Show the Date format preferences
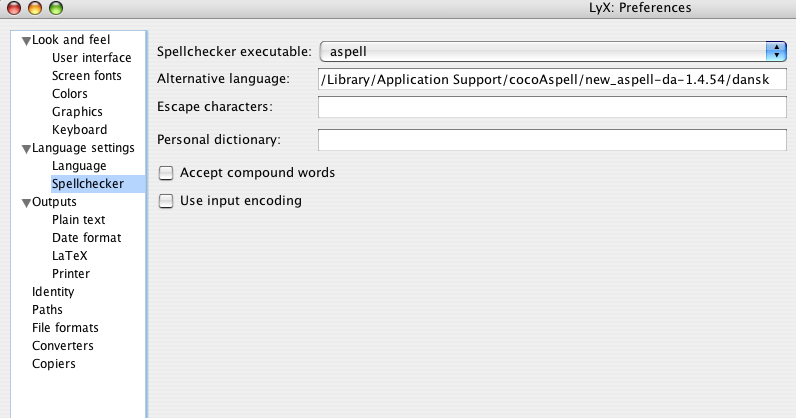The image size is (796, 418). [x=87, y=238]
